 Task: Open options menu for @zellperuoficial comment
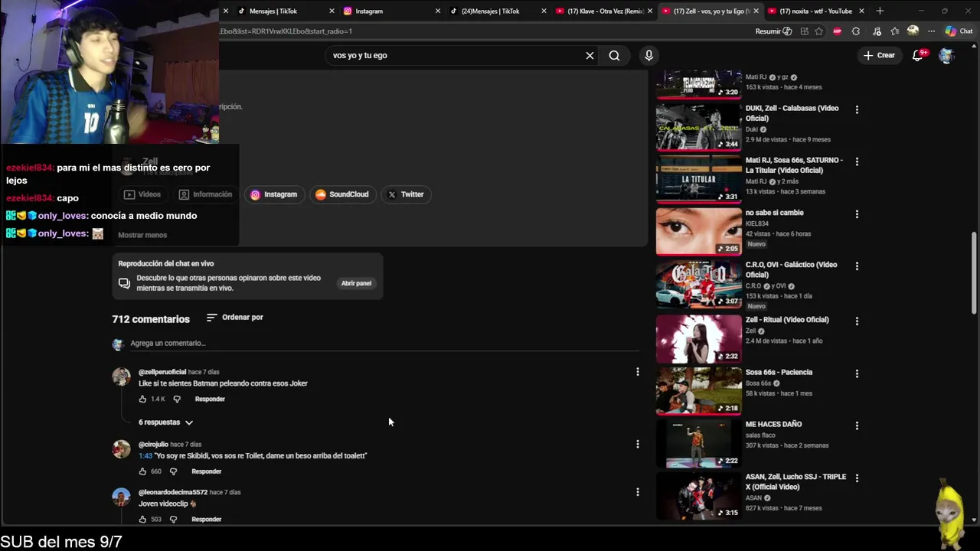point(637,372)
